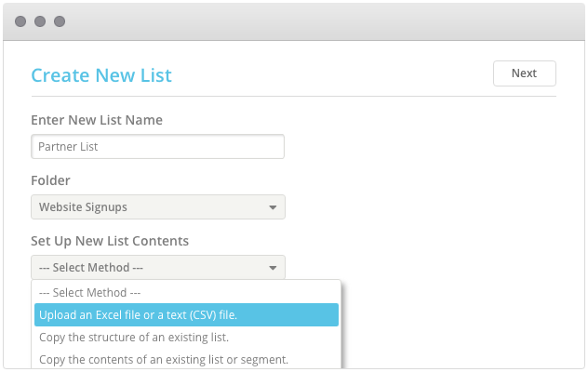588x372 pixels.
Task: Click the Enter New List Name field
Action: pyautogui.click(x=157, y=147)
